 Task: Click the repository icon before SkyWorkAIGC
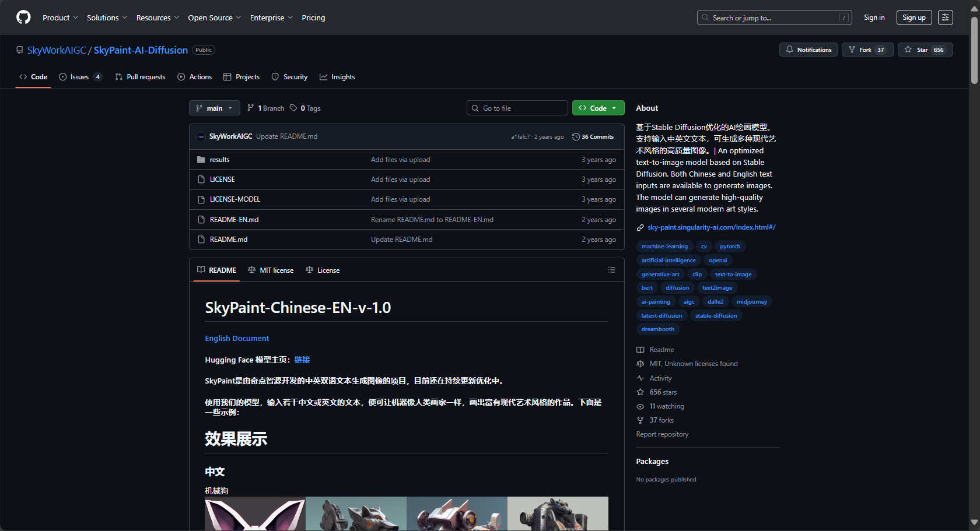(x=20, y=50)
